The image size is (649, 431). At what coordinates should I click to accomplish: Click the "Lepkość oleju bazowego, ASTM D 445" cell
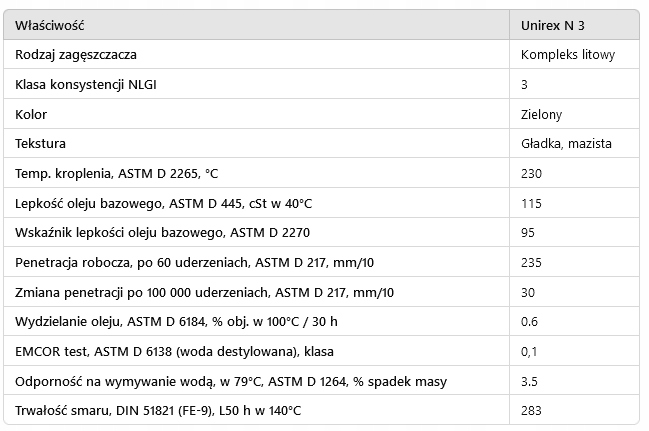click(164, 203)
